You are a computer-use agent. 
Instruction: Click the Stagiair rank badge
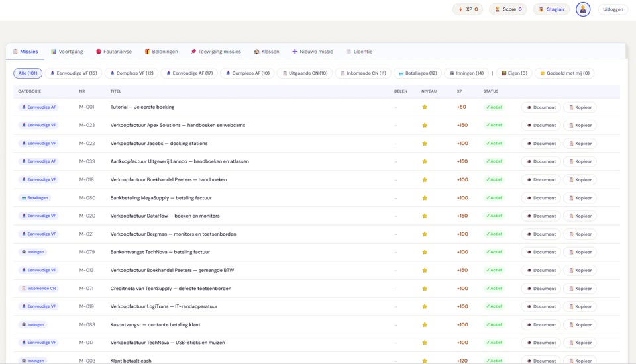[x=551, y=9]
